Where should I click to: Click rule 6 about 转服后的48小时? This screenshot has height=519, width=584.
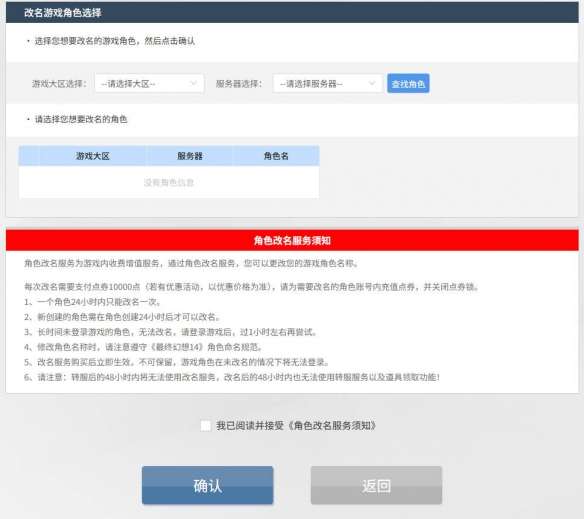pos(232,377)
